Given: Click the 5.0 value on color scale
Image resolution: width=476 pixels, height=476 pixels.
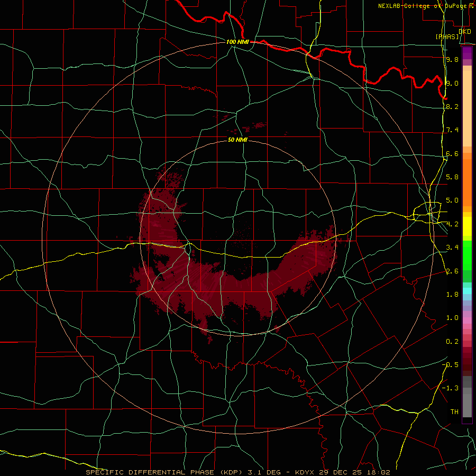Looking at the screenshot, I should pos(452,200).
